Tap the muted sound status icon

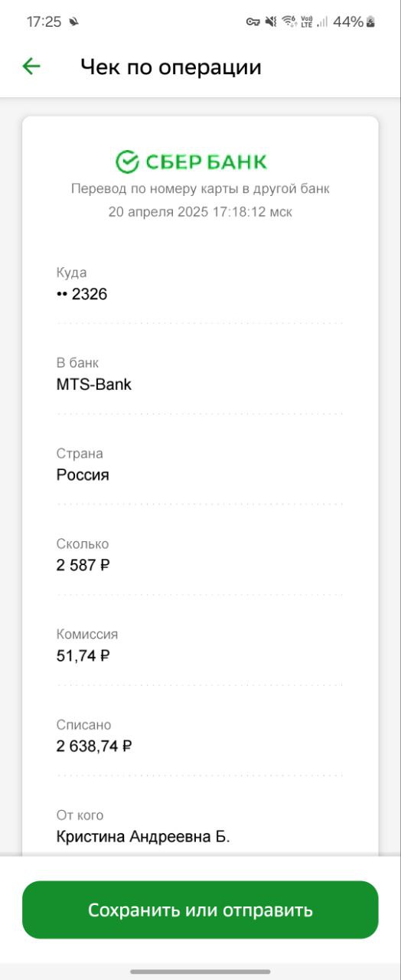pos(271,22)
